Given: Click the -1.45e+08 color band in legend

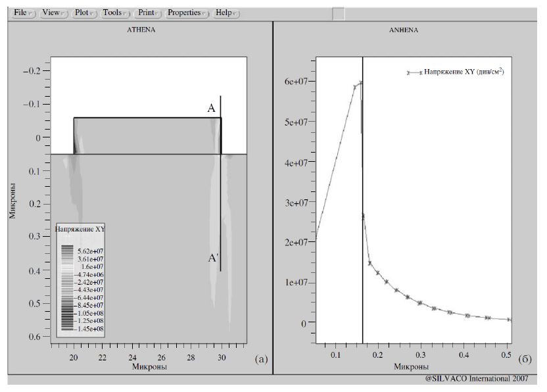Looking at the screenshot, I should (x=69, y=328).
